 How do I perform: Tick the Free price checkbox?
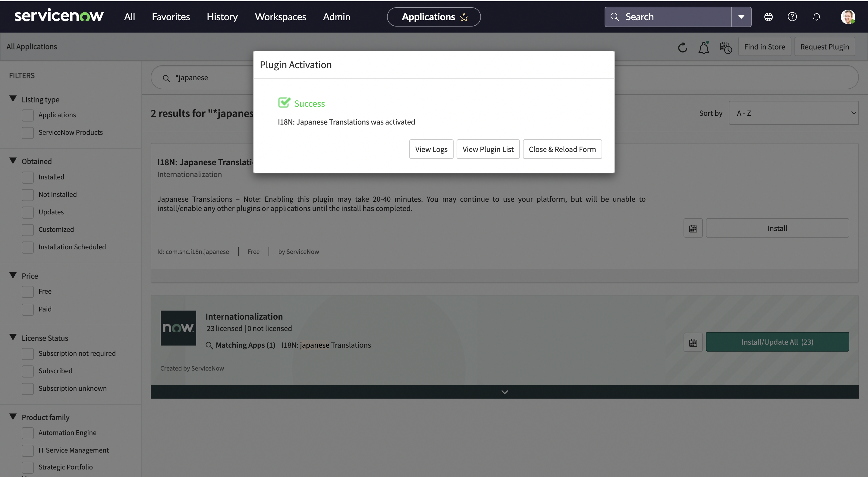pos(28,291)
